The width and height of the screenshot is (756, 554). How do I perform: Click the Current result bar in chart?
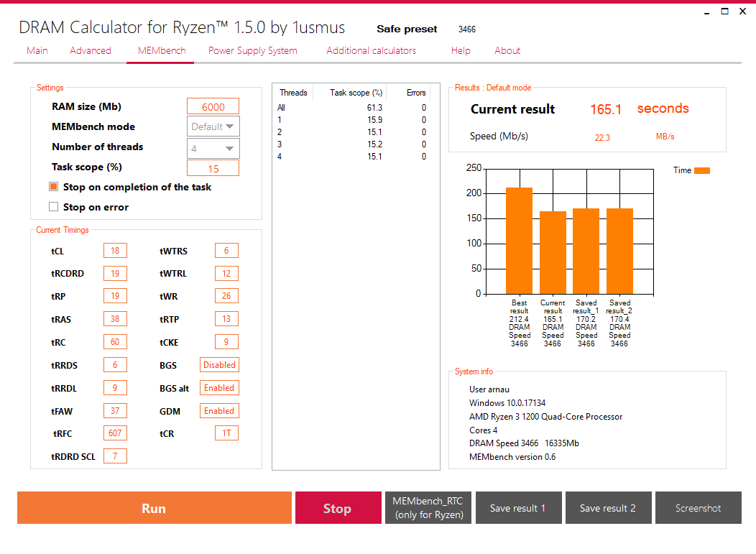click(553, 253)
